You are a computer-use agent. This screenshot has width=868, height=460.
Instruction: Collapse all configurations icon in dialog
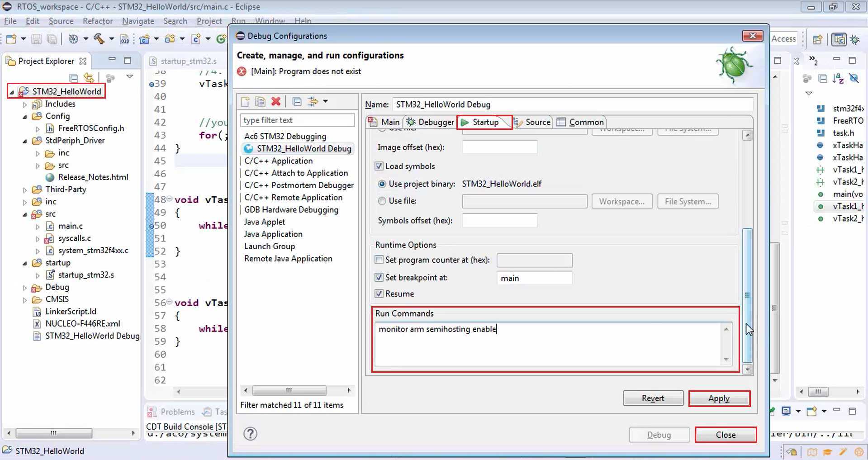point(297,101)
